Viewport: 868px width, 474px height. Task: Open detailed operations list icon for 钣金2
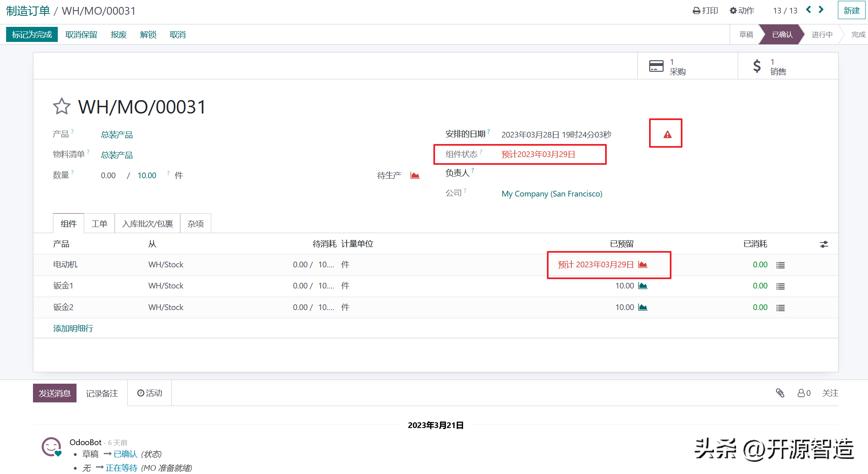[780, 308]
